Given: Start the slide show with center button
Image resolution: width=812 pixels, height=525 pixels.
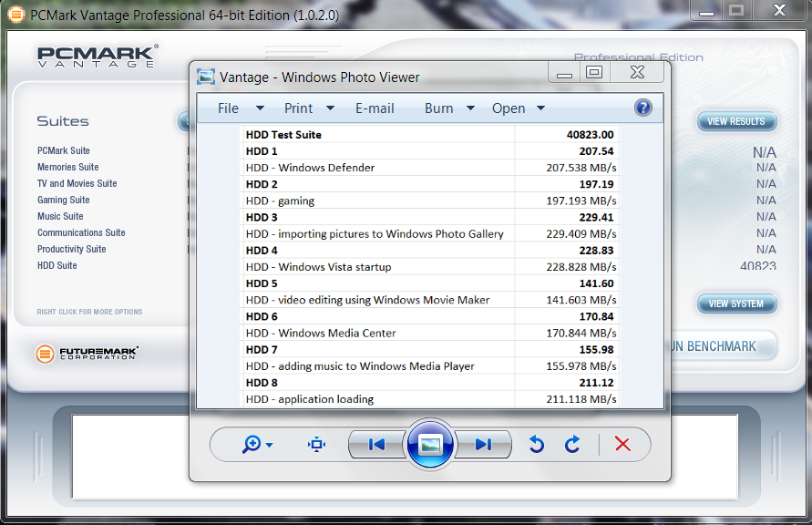Looking at the screenshot, I should (x=430, y=444).
